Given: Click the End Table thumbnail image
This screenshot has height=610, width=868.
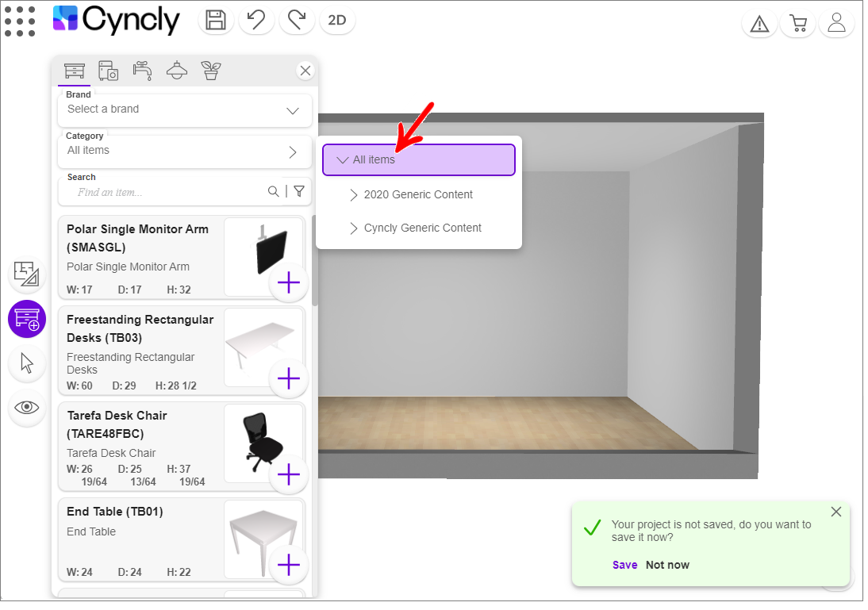Looking at the screenshot, I should (264, 539).
